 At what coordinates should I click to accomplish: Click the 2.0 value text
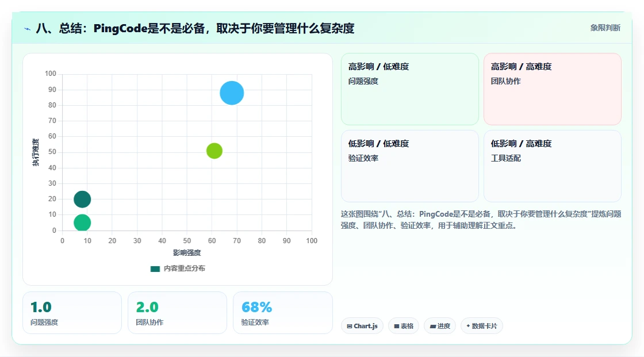tap(147, 307)
